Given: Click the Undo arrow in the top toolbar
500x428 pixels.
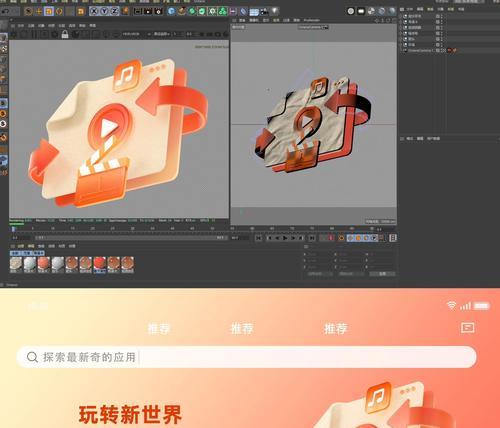Looking at the screenshot, I should pos(6,11).
